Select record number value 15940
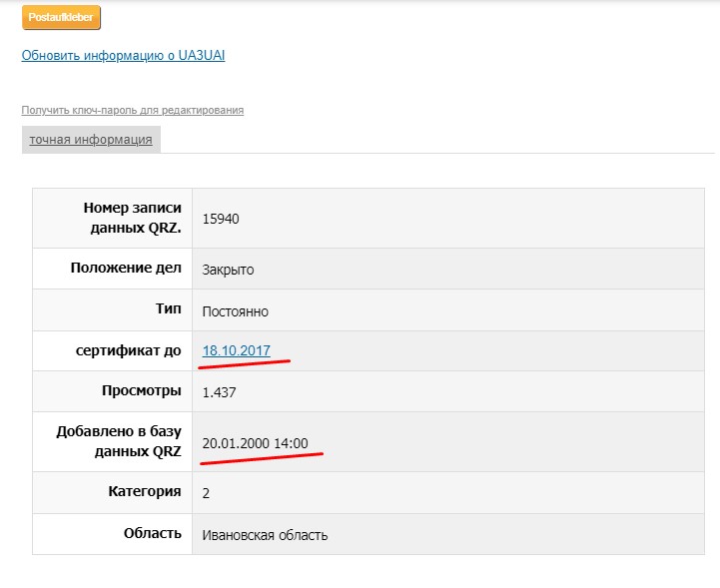720x588 pixels. coord(221,219)
